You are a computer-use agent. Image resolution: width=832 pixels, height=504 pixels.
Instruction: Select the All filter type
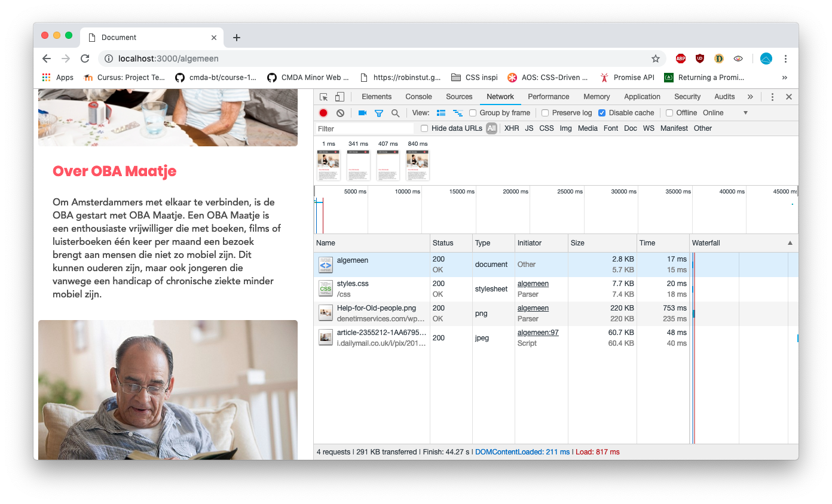[x=491, y=128]
